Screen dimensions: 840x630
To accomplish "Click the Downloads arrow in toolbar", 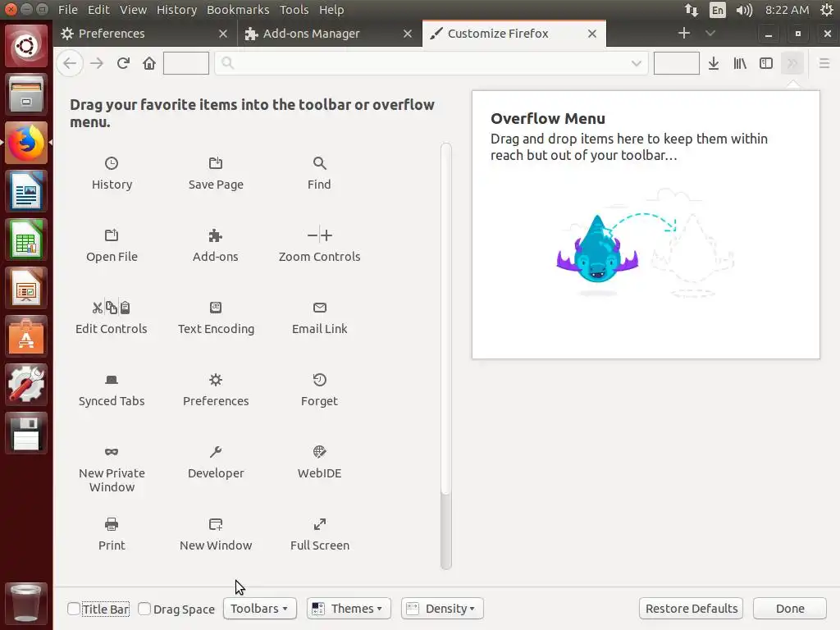I will tap(714, 63).
